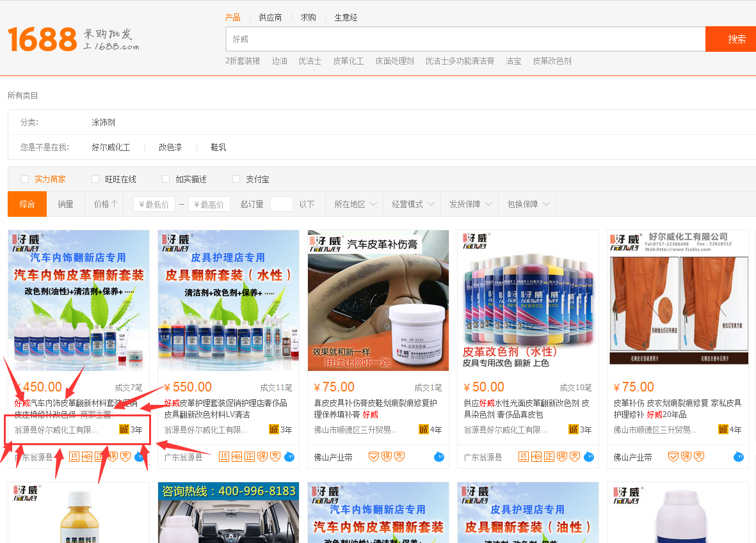Click the 皮革改色剂 related search link

552,61
